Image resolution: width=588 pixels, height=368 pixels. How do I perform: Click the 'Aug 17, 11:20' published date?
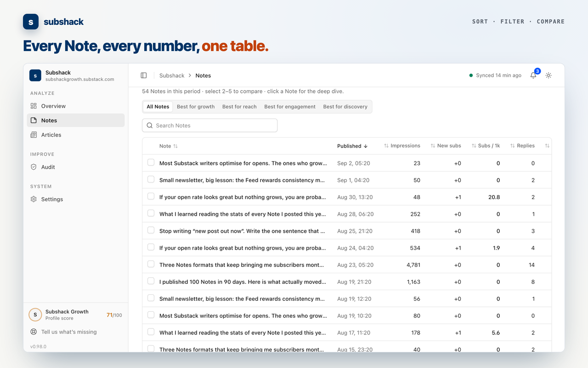pos(354,333)
